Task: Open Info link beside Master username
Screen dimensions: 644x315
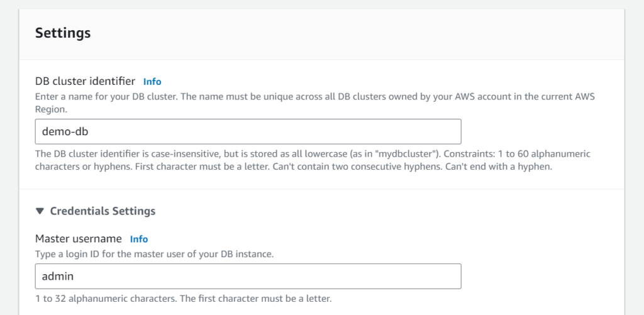Action: tap(139, 239)
